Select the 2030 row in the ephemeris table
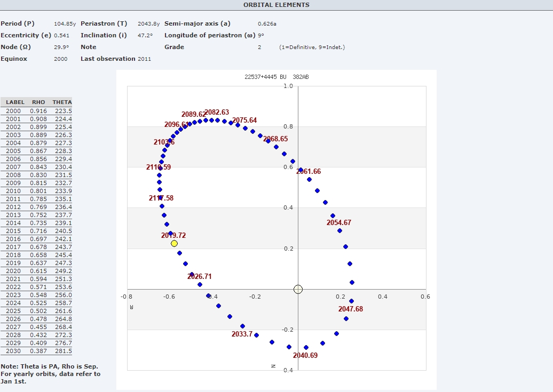553x392 pixels. pos(36,351)
